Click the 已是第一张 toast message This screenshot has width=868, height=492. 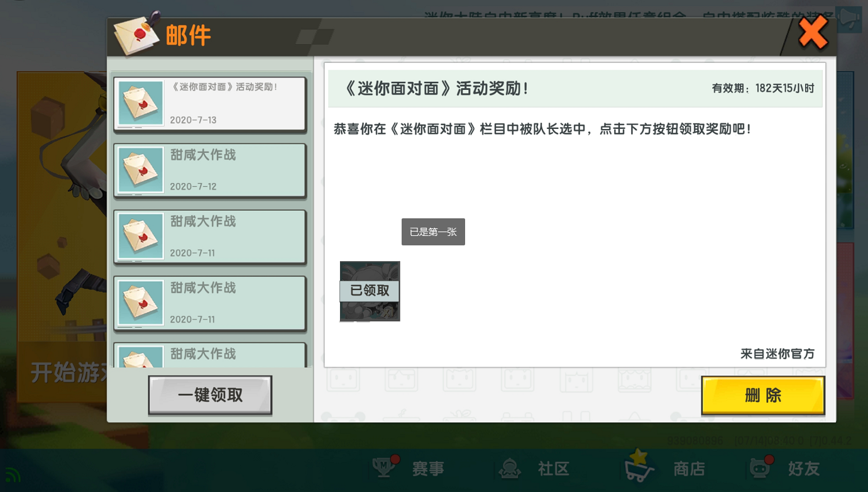pyautogui.click(x=433, y=232)
